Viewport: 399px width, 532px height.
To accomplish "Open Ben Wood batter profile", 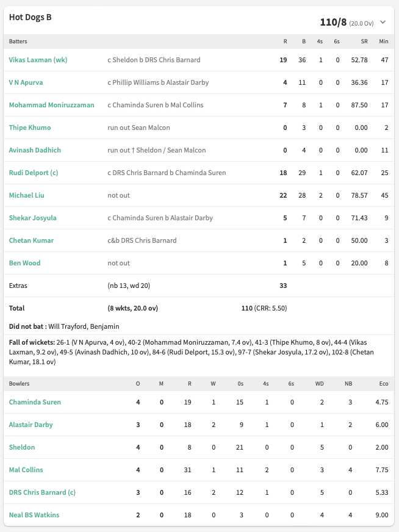I will (x=24, y=263).
